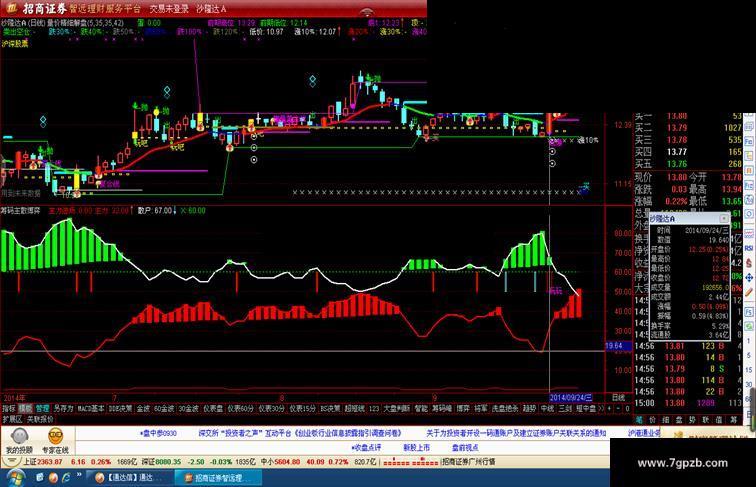
Task: Click the 另存为 save-as tab
Action: tap(63, 408)
